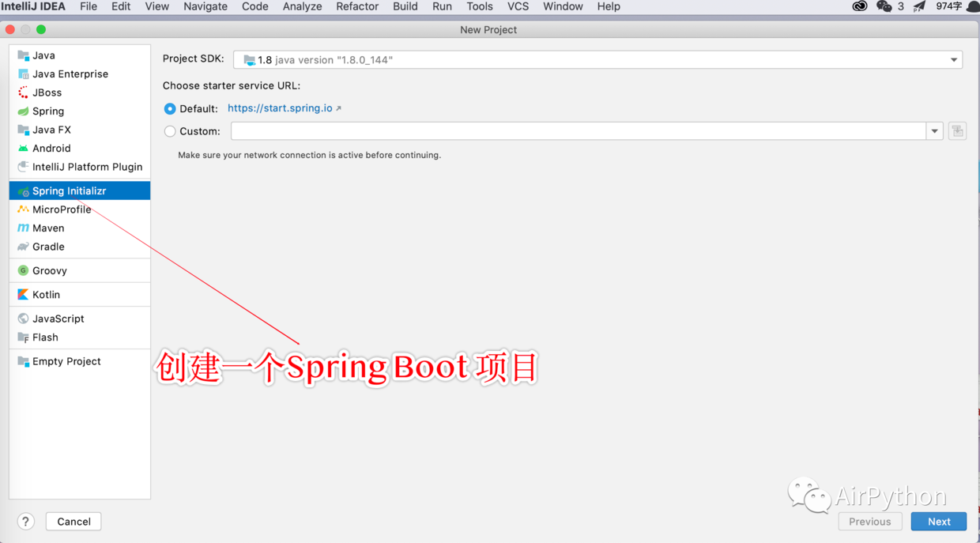Screen dimensions: 980x543
Task: Click the custom URL browse icon button
Action: [x=957, y=131]
